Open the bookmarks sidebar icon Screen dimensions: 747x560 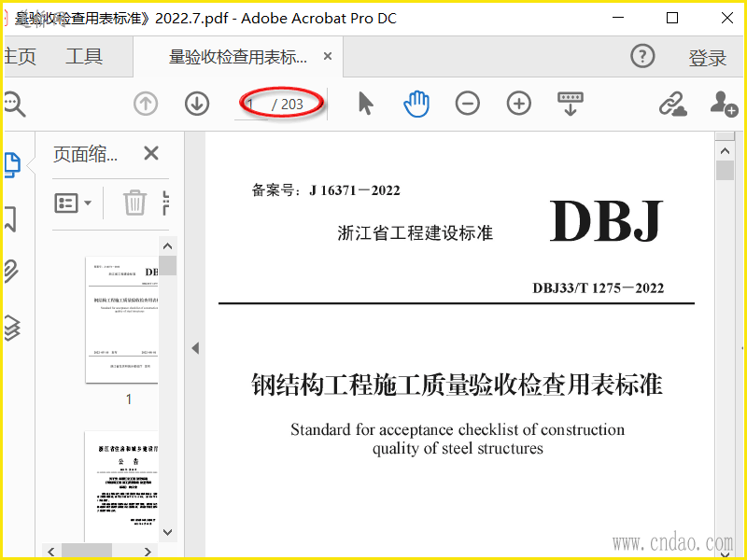10,218
